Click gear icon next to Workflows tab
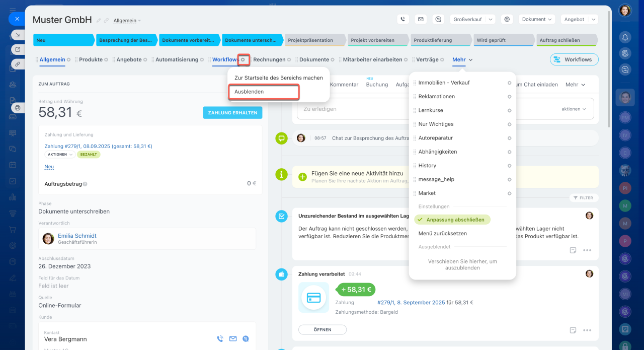The height and width of the screenshot is (350, 644). (243, 59)
